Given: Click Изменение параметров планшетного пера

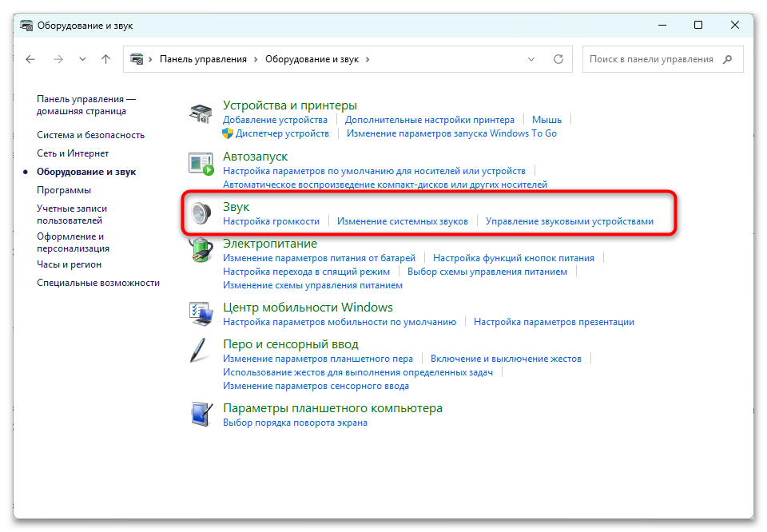Looking at the screenshot, I should point(318,359).
